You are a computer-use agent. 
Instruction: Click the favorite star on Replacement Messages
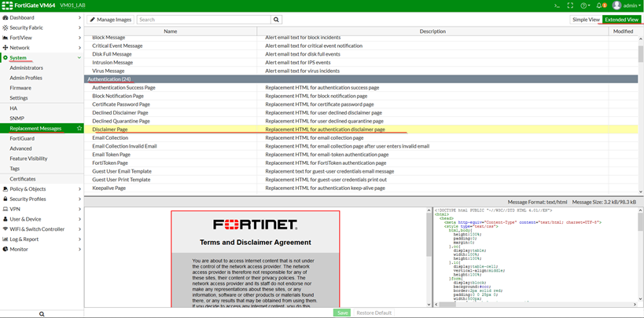[x=79, y=128]
